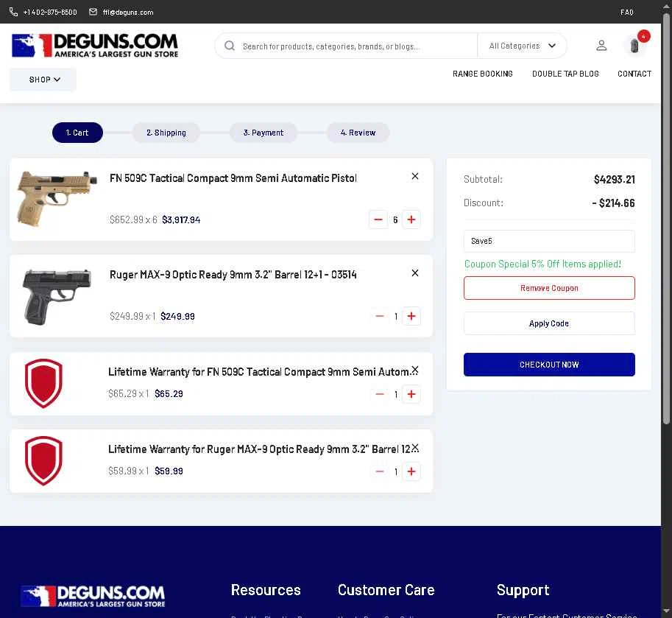Select the 3. Payment step

[264, 133]
